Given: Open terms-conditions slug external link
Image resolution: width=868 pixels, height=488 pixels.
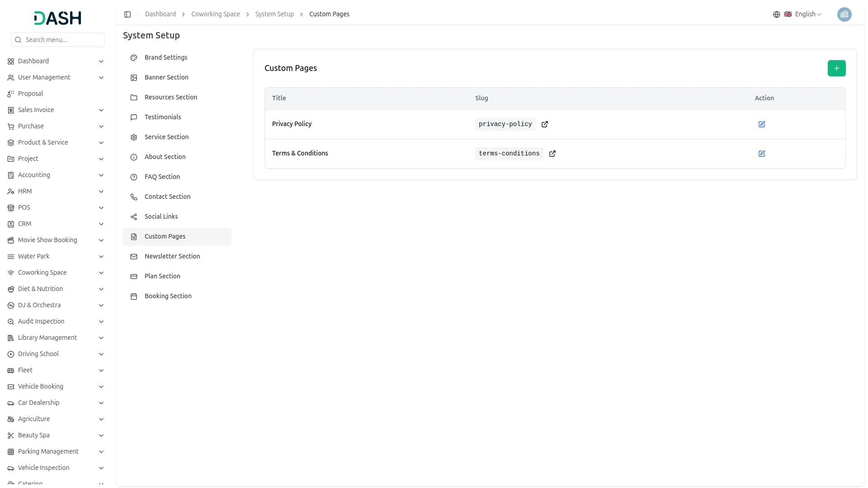Looking at the screenshot, I should pos(552,154).
